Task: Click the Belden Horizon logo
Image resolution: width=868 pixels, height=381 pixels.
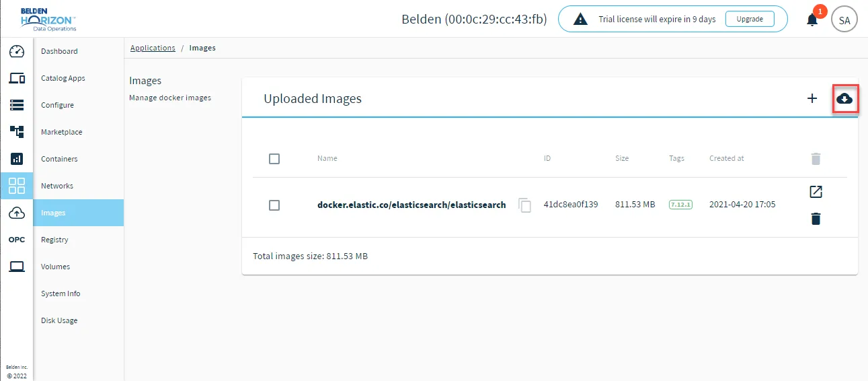Action: [48, 20]
